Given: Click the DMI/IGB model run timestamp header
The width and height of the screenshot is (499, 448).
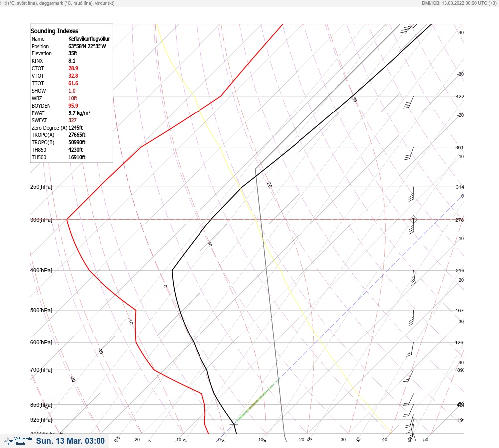Looking at the screenshot, I should pos(459,3).
